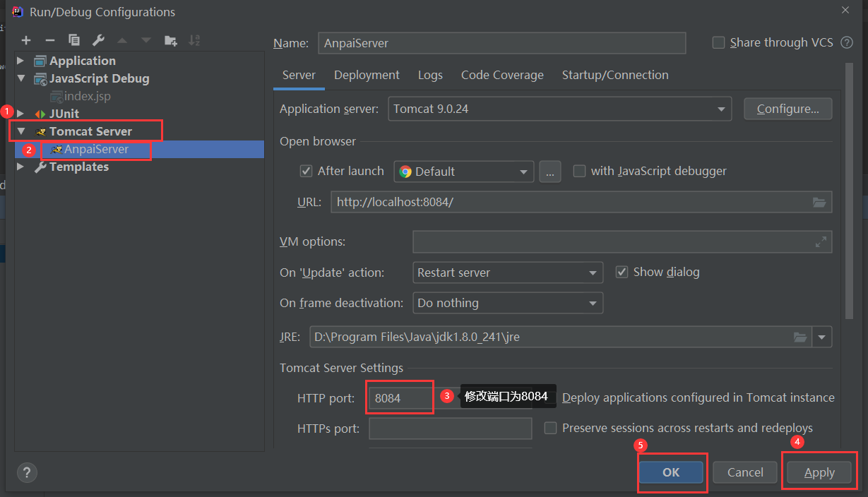Screen dimensions: 868x497
Task: Open the Application server Tomcat 9.0.24 dropdown
Action: click(559, 109)
